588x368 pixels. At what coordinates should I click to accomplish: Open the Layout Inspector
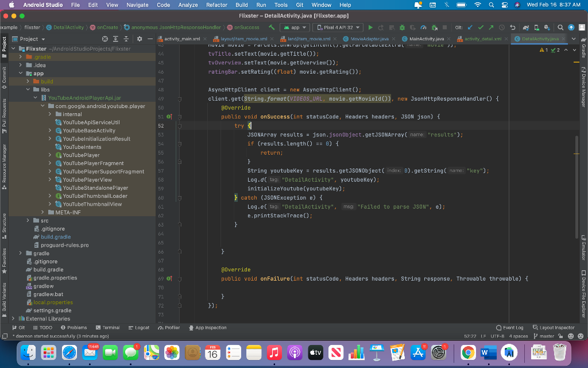click(554, 328)
